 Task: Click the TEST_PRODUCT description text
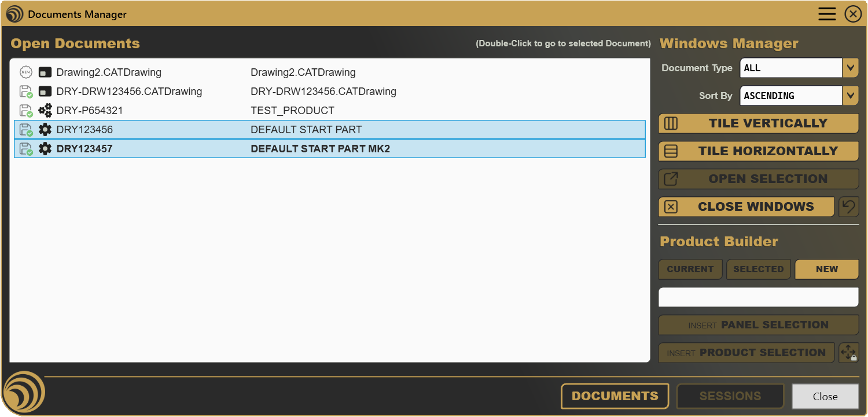[x=292, y=111]
